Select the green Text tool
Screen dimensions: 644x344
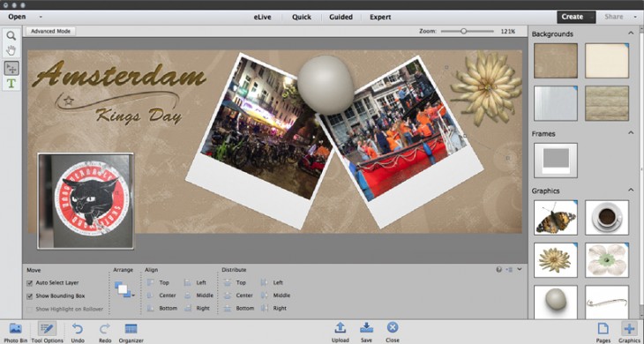click(11, 83)
